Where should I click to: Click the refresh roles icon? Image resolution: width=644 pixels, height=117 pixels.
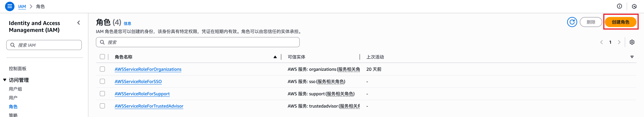tap(572, 22)
